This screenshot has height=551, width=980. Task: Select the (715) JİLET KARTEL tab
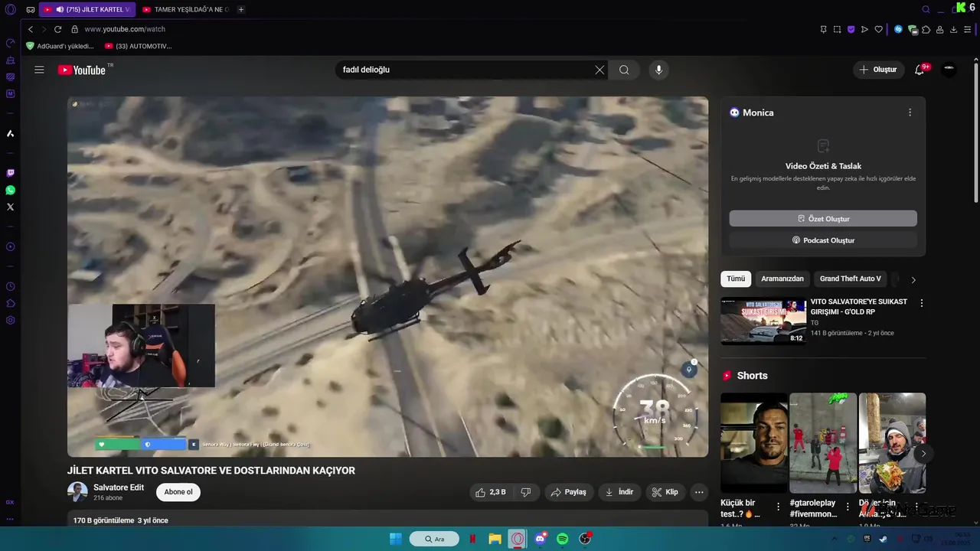pos(87,9)
